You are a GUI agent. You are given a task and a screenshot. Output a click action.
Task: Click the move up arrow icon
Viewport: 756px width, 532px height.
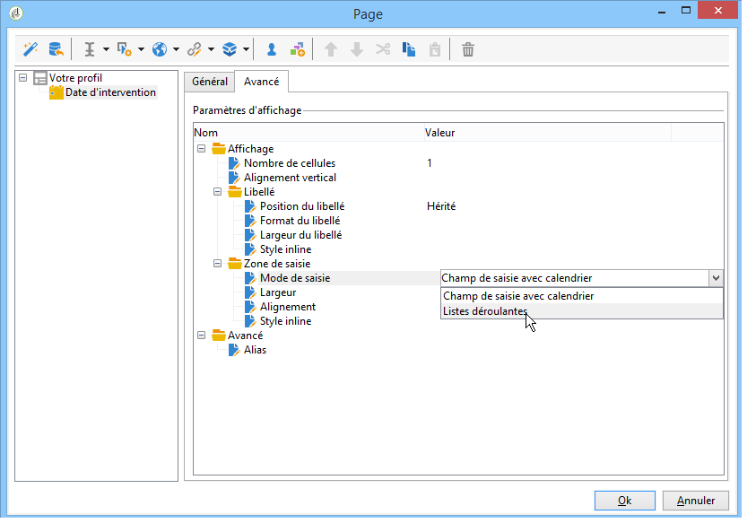331,49
